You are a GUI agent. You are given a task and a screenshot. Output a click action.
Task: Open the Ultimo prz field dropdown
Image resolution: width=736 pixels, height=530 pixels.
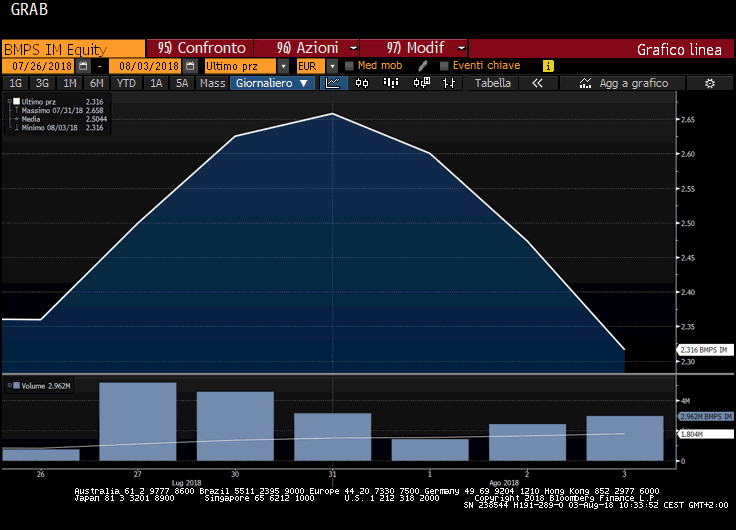pos(283,66)
